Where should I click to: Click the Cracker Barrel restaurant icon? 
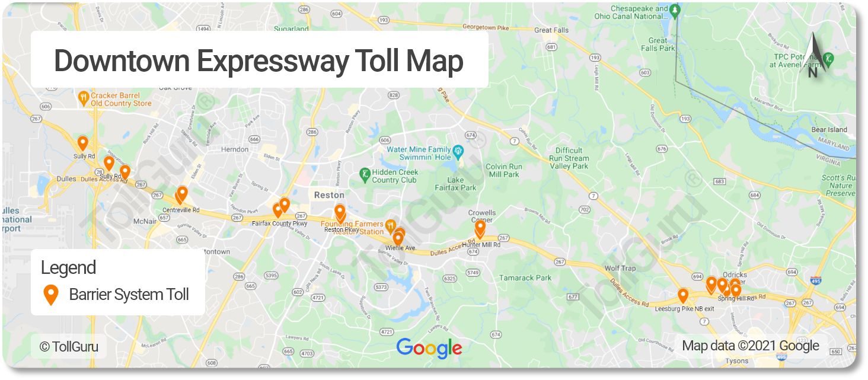click(84, 98)
